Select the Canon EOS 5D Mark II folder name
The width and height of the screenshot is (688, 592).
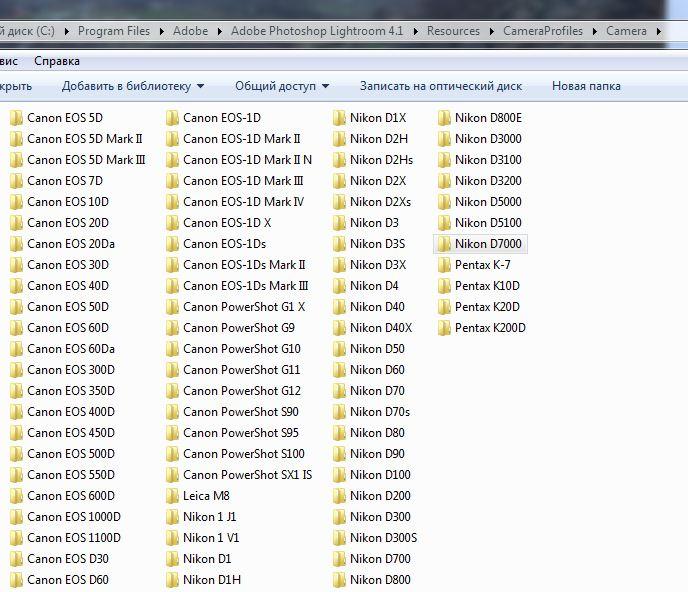point(85,139)
